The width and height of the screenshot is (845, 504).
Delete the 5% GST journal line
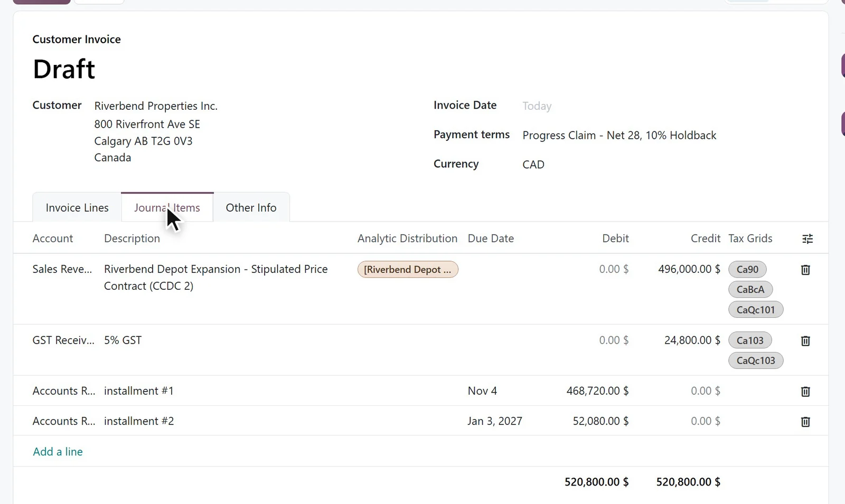point(805,341)
